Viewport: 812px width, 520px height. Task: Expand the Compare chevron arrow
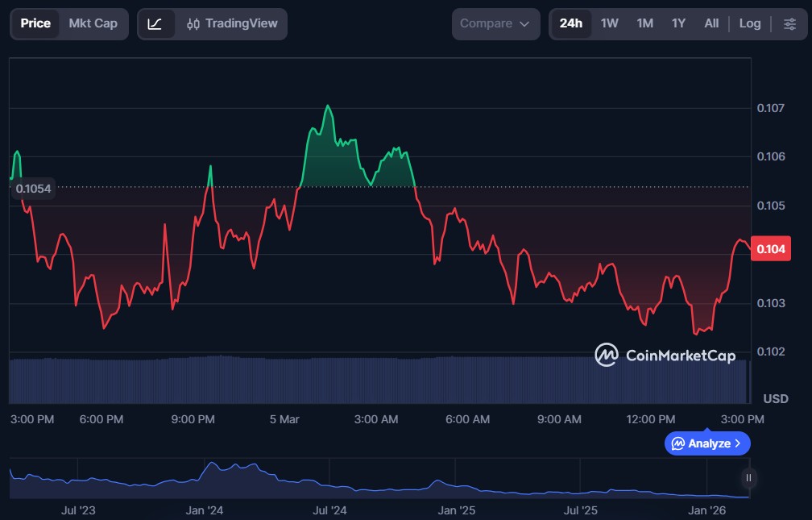[x=524, y=24]
